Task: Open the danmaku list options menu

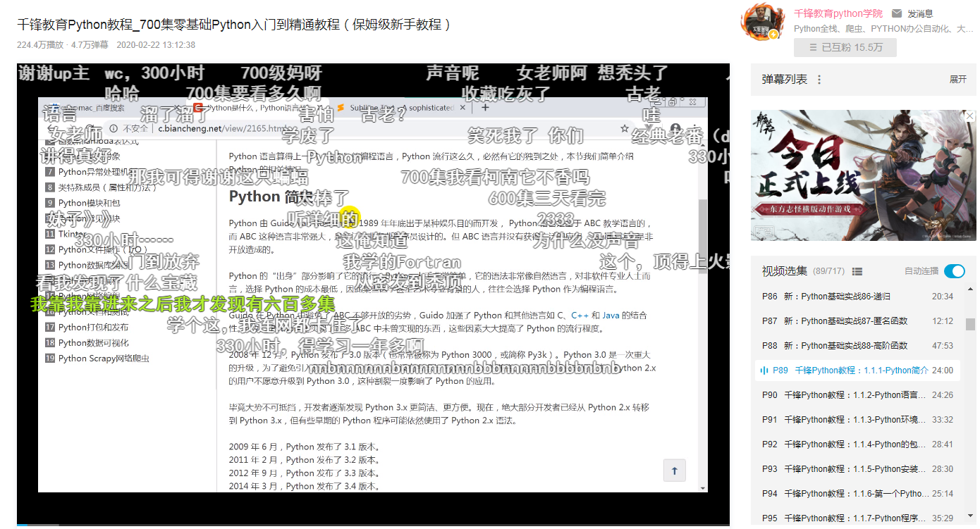Action: [819, 80]
